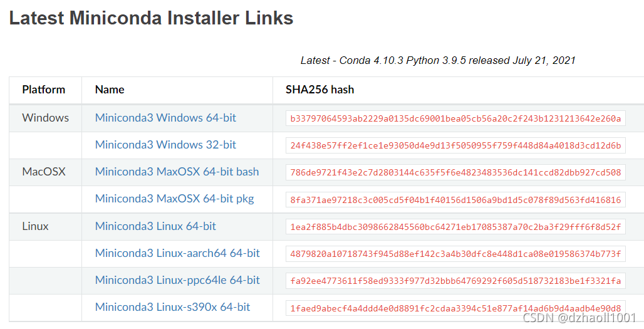Select the hash starting with 1ea2f885b4db

pyautogui.click(x=455, y=227)
